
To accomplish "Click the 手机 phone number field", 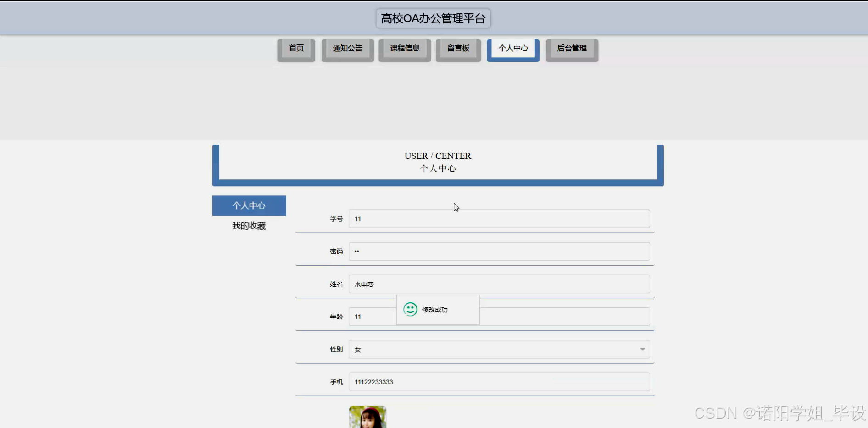I will click(x=499, y=382).
